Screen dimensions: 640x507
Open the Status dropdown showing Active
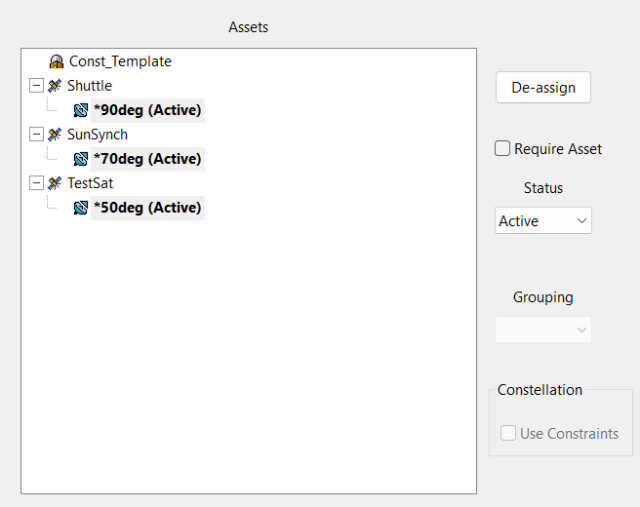tap(543, 221)
